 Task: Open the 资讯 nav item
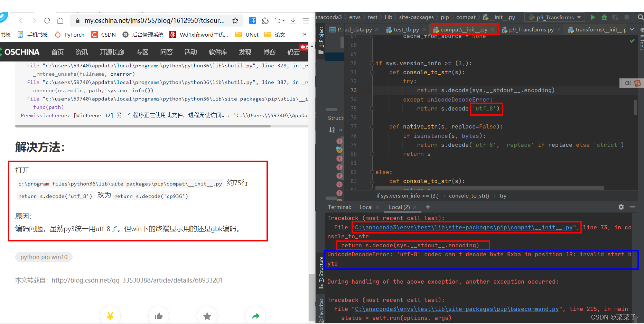[x=82, y=52]
